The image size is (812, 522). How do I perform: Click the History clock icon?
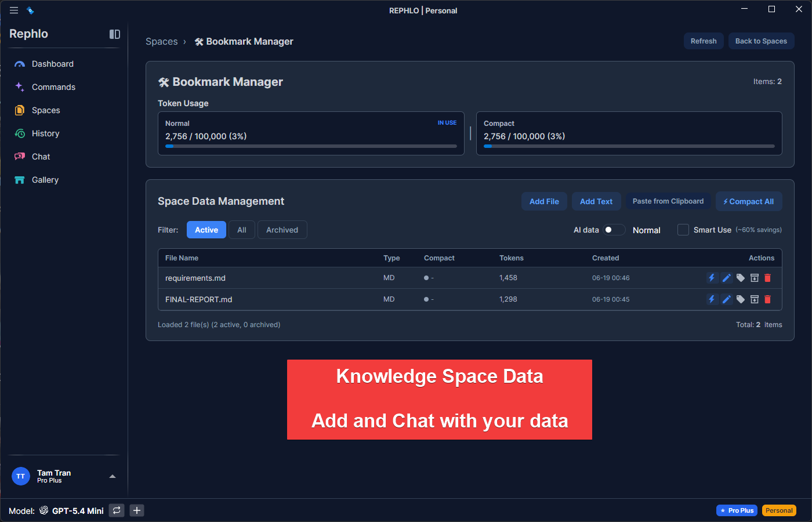pyautogui.click(x=20, y=133)
